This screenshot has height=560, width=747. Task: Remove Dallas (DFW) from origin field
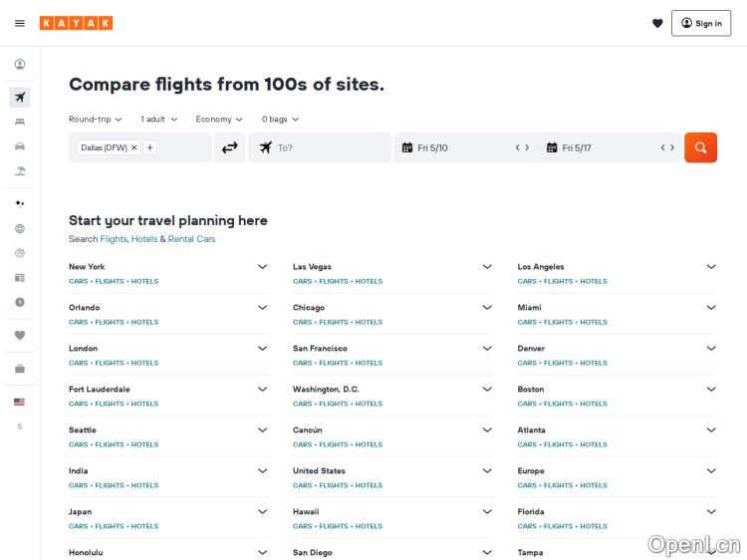tap(134, 147)
